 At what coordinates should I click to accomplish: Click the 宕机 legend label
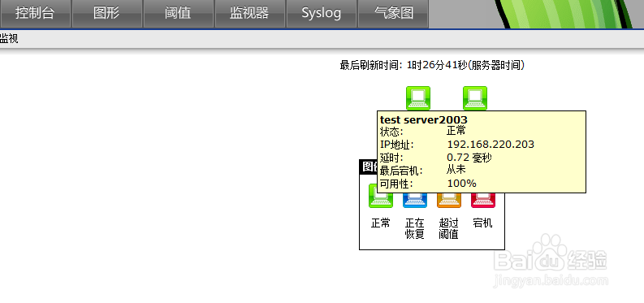(x=483, y=223)
